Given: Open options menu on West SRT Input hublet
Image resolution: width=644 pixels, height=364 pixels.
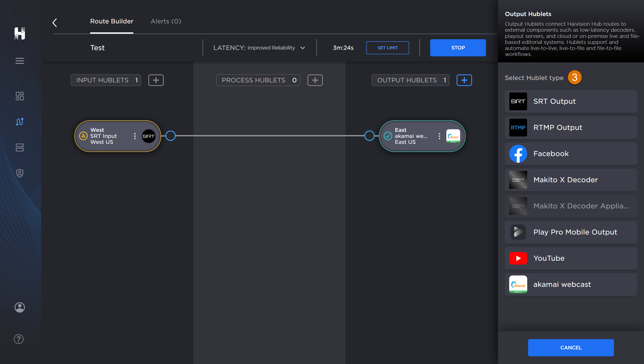Looking at the screenshot, I should (x=135, y=136).
